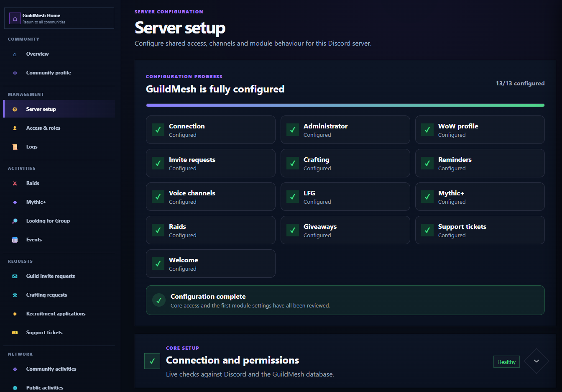Viewport: 562px width, 392px height.
Task: Click the Community profile diamond icon
Action: point(15,73)
